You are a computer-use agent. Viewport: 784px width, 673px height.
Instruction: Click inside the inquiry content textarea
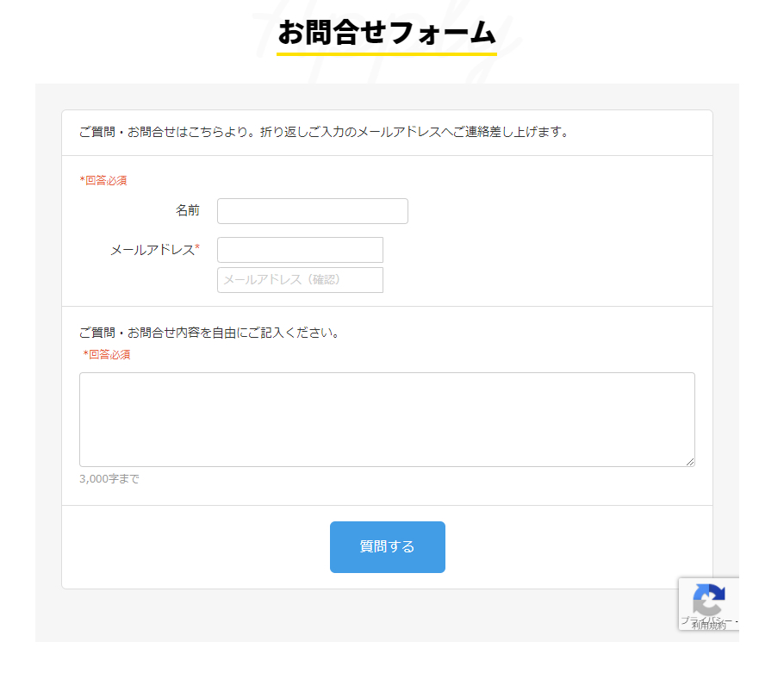(x=387, y=420)
